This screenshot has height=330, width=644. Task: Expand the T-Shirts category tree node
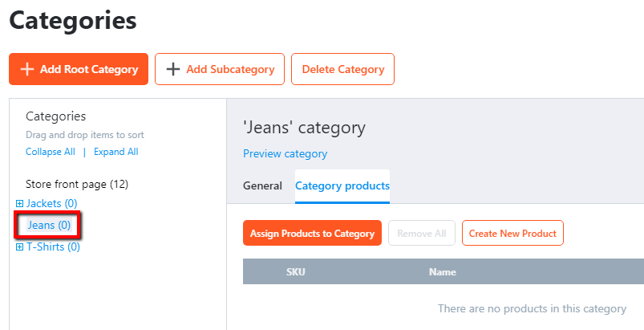19,247
